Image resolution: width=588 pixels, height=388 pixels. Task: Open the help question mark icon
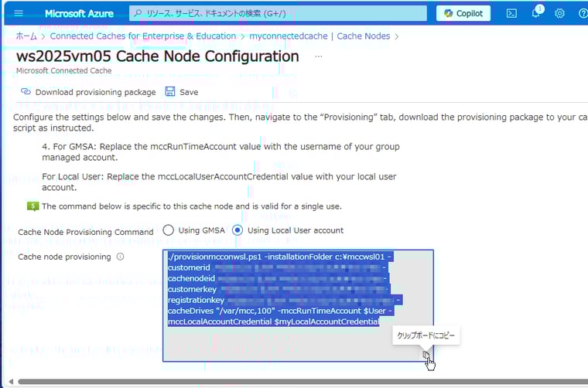583,13
